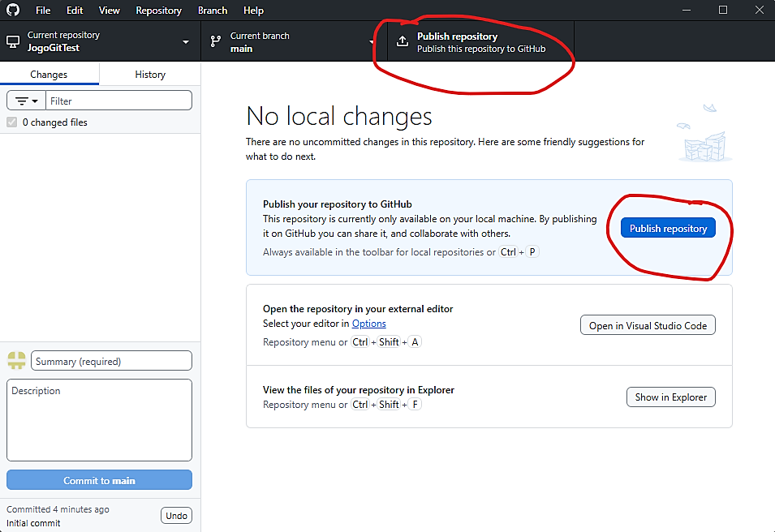Click the filter options icon button
This screenshot has width=775, height=532.
(22, 101)
